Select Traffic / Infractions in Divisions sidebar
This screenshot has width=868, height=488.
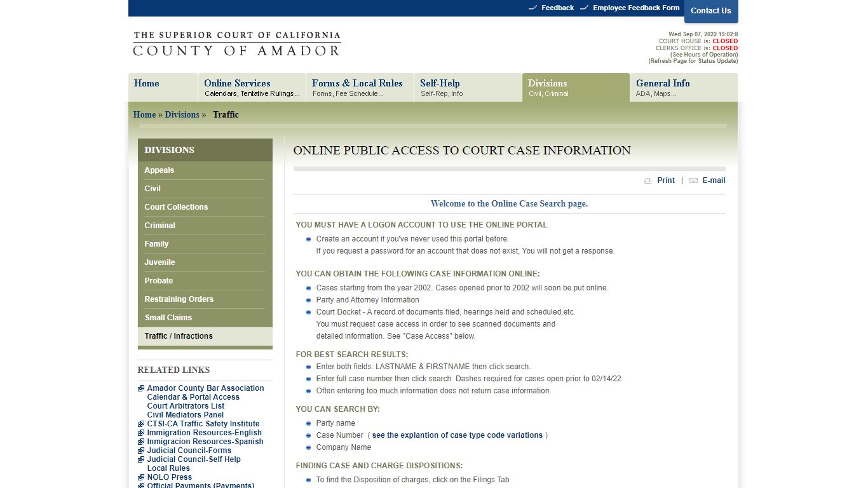coord(205,336)
